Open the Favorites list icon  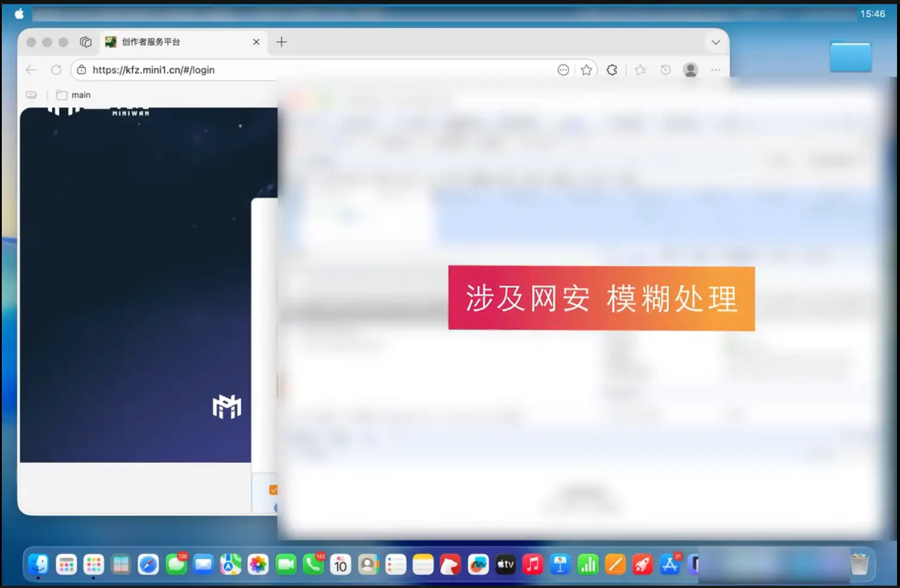640,70
